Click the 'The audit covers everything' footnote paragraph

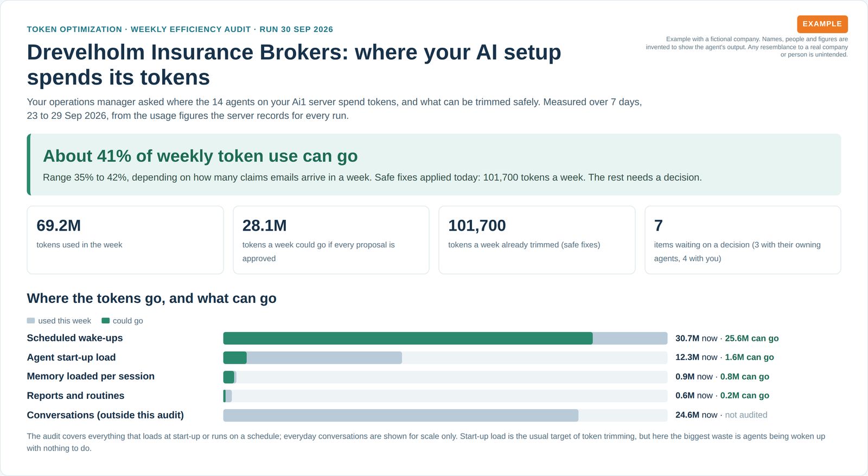click(x=426, y=442)
